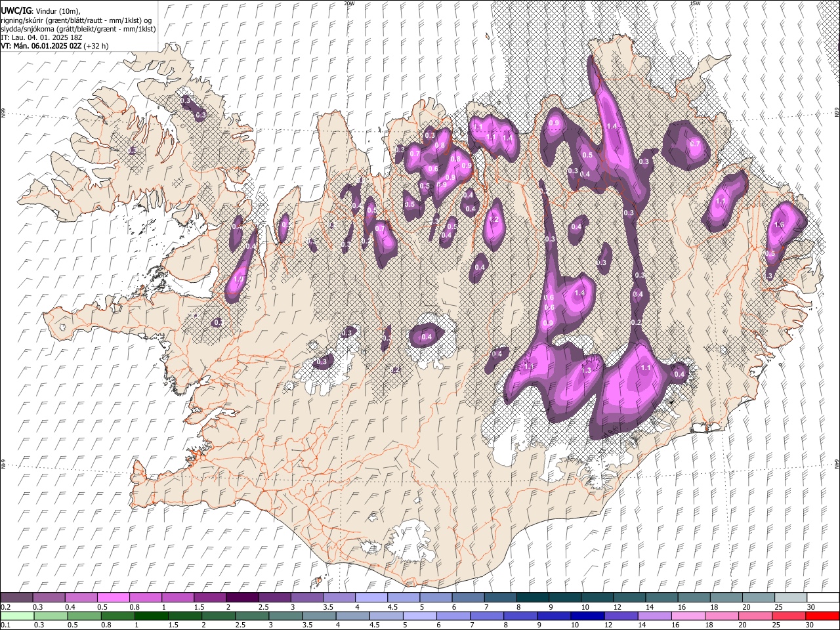
Task: Click the 'rigning/skúrir' legend description line
Action: click(x=77, y=20)
